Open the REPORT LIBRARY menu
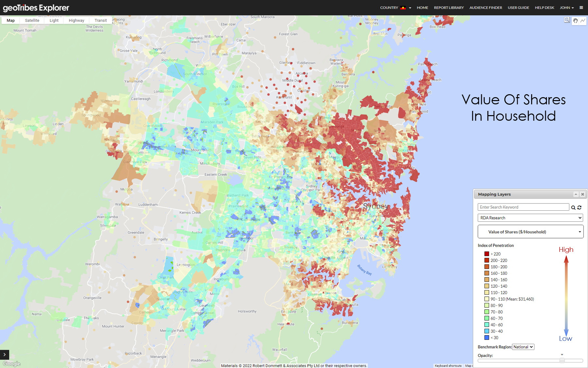The height and width of the screenshot is (368, 588). [449, 8]
